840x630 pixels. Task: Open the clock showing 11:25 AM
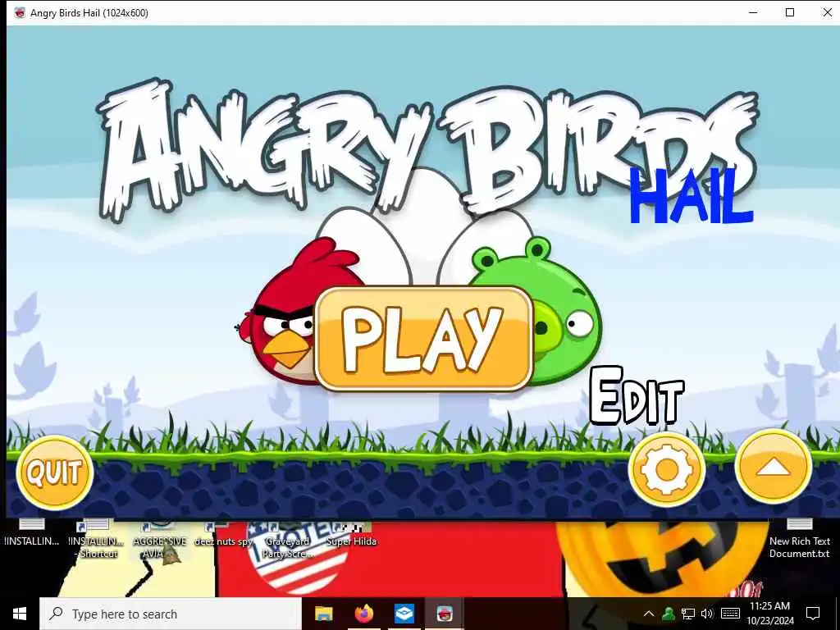tap(769, 614)
